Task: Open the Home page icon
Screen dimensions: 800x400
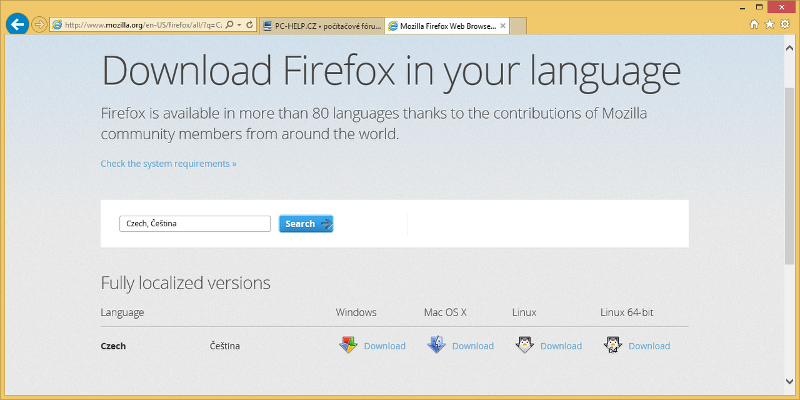Action: [754, 24]
